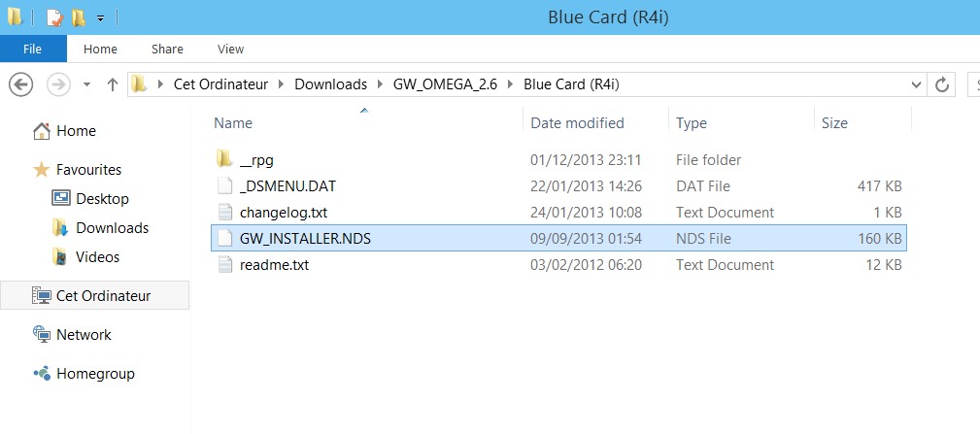Click the 417 KB size of _DSMENU.DAT
980x434 pixels.
pos(880,186)
